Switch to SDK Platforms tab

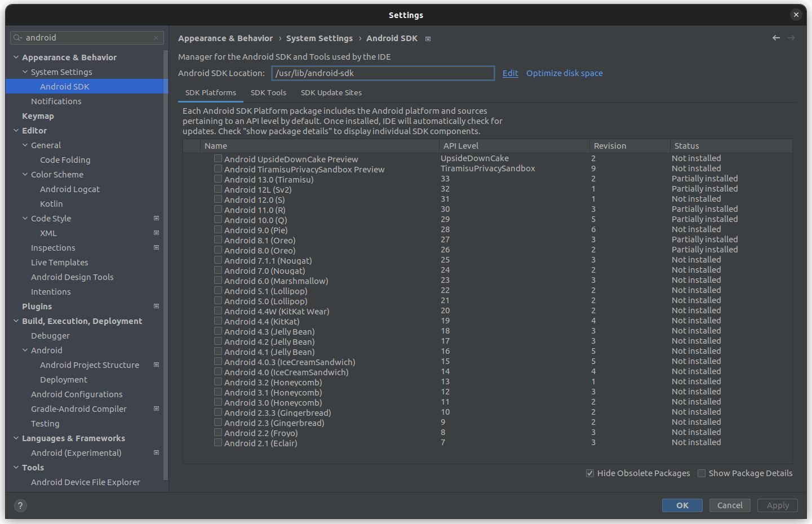coord(211,93)
